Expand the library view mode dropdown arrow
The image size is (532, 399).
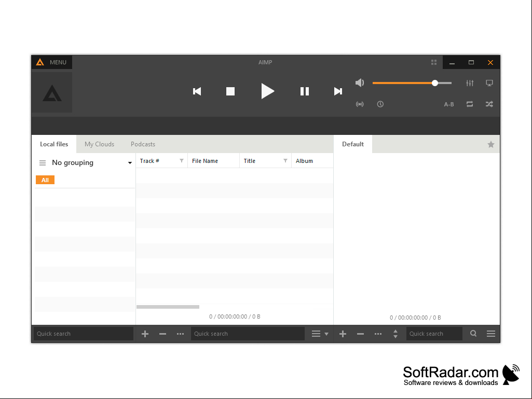coord(326,334)
